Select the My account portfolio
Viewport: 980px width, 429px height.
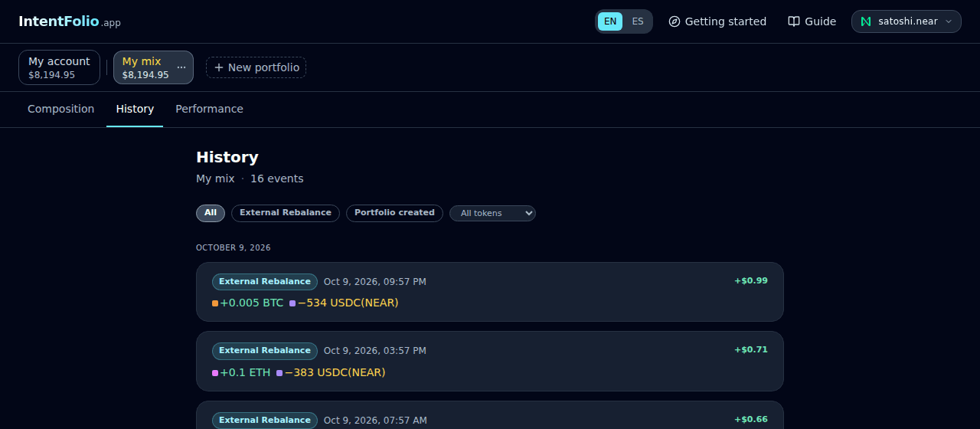pos(59,67)
